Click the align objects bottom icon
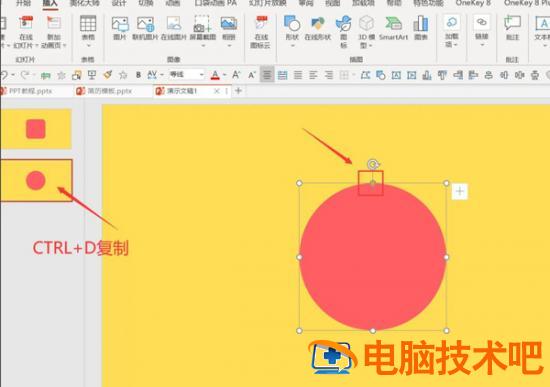 coord(427,75)
